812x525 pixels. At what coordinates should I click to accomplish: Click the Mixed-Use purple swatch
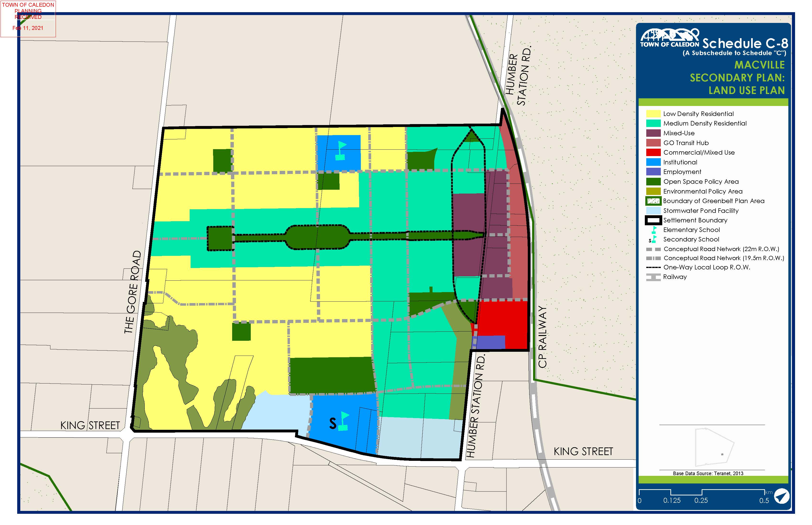click(x=653, y=133)
